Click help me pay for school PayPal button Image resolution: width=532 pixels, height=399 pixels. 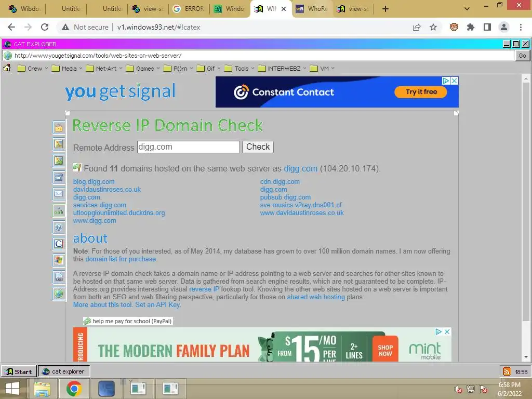(x=128, y=321)
